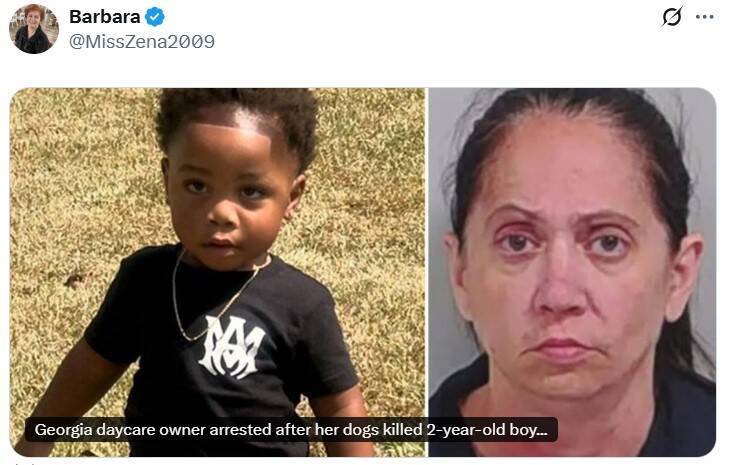Click the display name Barbara

tap(104, 17)
